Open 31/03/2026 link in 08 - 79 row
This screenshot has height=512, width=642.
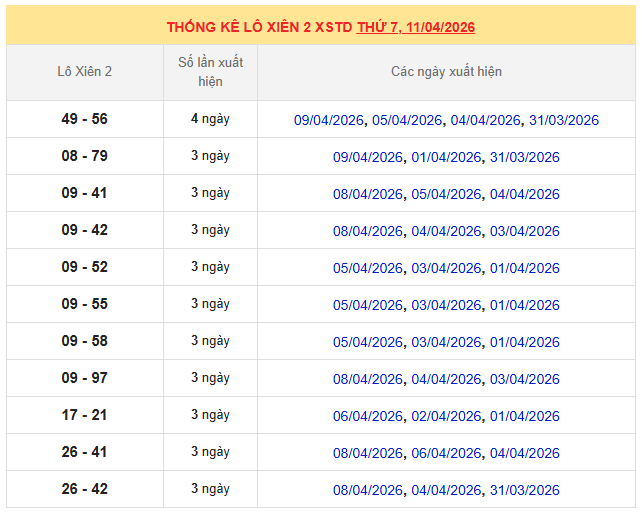coord(525,157)
